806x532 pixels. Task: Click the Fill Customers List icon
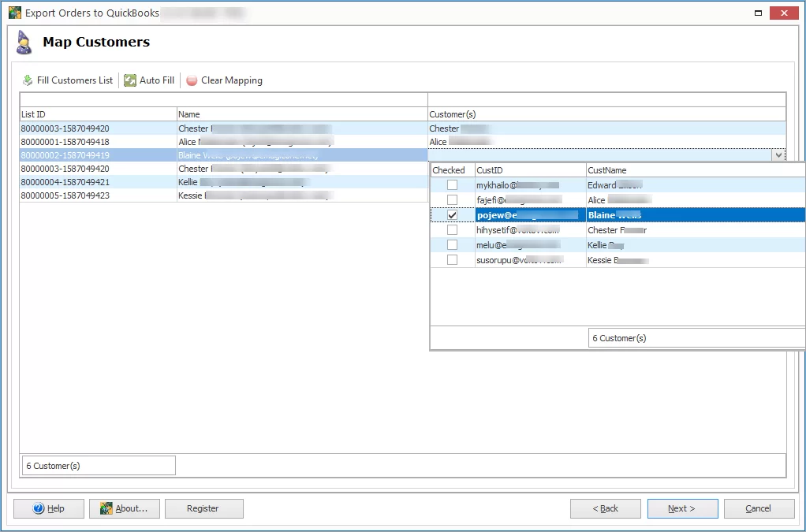click(26, 80)
